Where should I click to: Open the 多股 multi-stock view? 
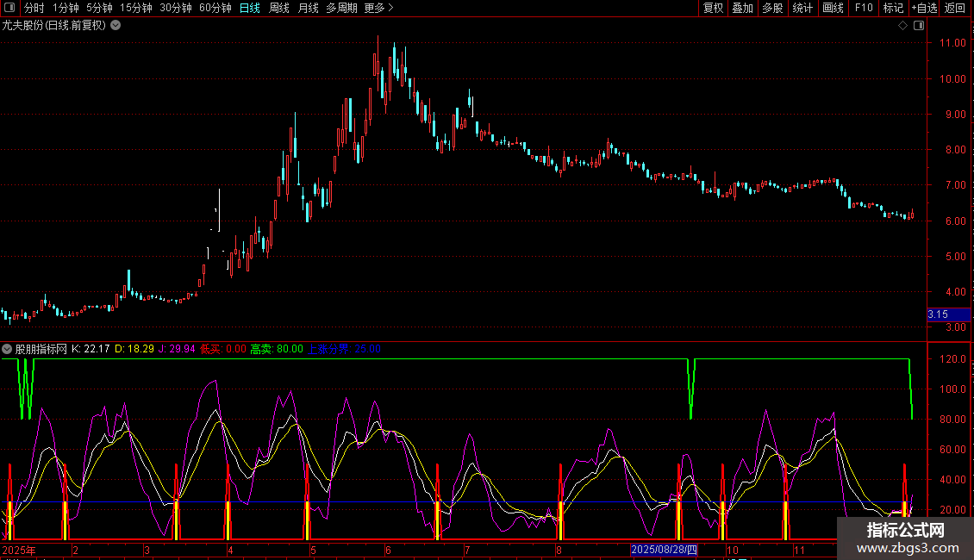tap(772, 9)
